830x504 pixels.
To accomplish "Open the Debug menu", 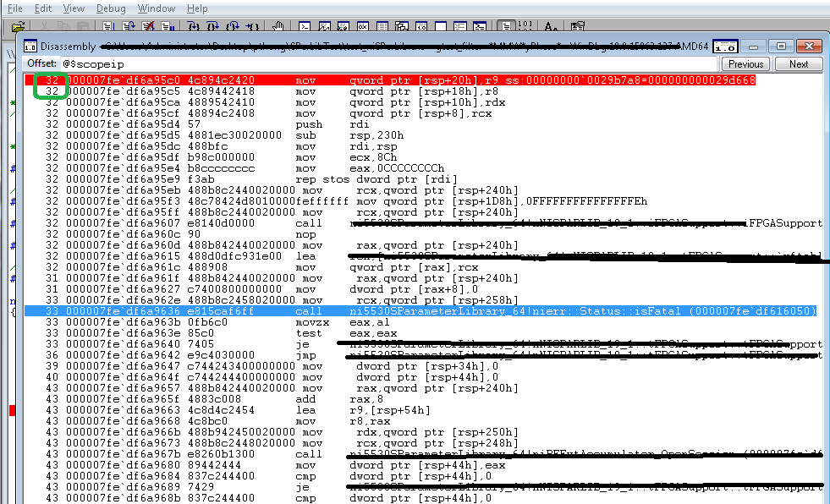I will tap(110, 8).
